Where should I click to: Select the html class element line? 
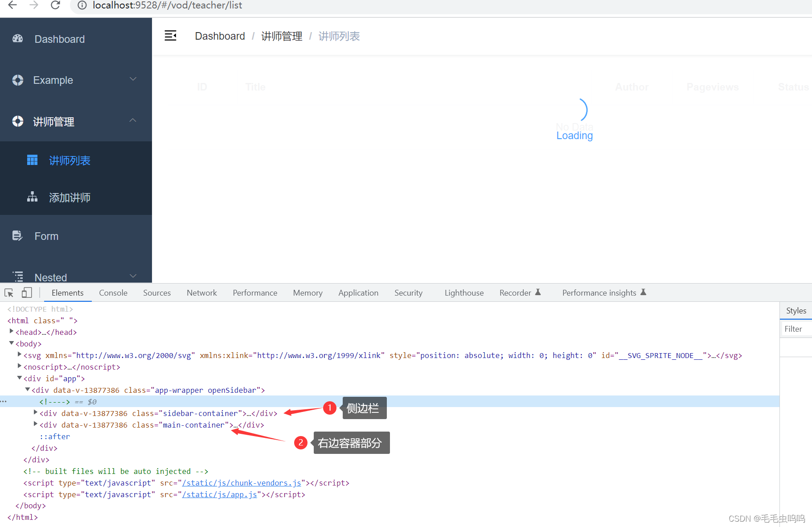click(42, 321)
